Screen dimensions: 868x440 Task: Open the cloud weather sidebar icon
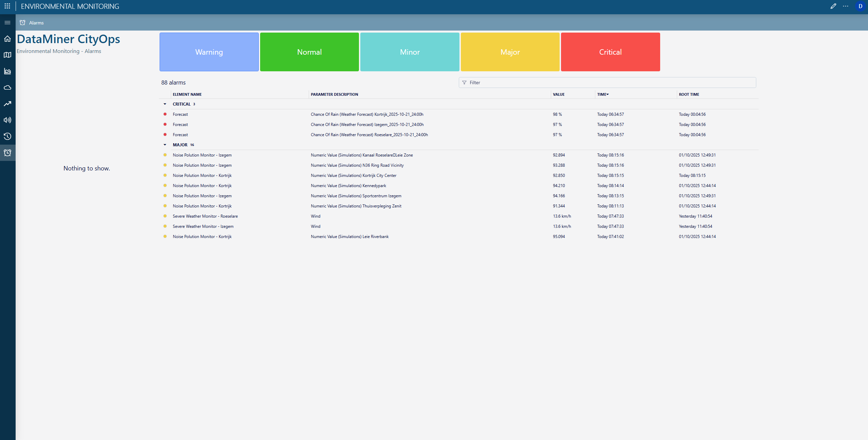point(7,88)
